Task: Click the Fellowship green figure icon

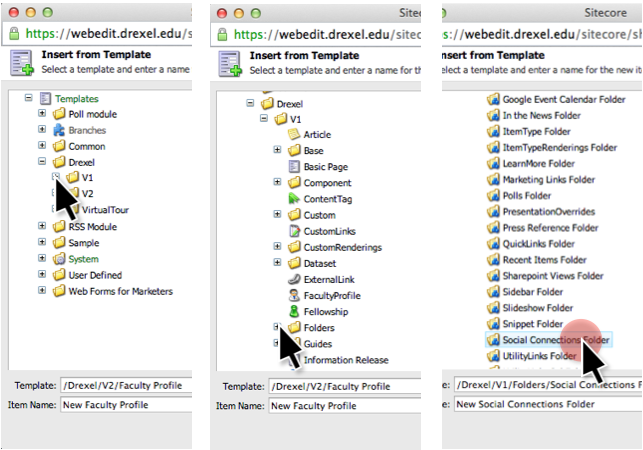Action: point(294,311)
